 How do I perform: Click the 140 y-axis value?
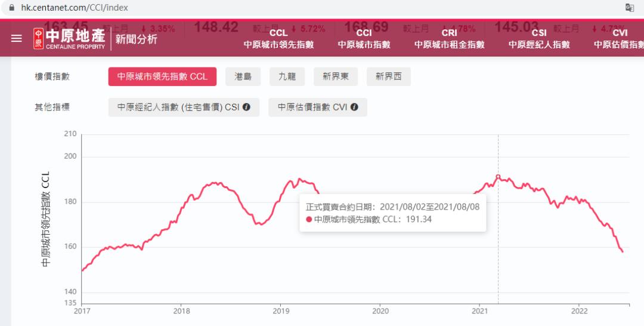coord(70,292)
